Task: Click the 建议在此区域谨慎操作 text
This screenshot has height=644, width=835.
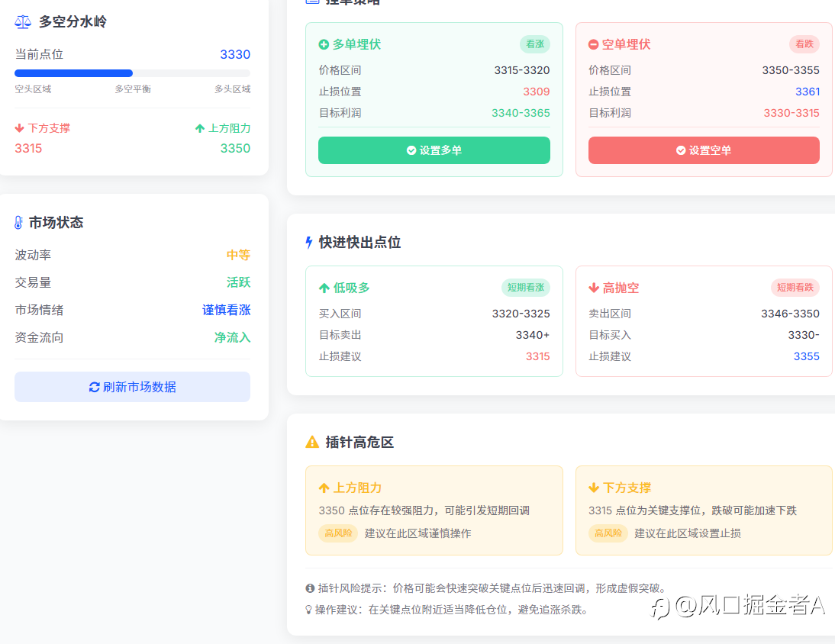Action: pos(418,533)
